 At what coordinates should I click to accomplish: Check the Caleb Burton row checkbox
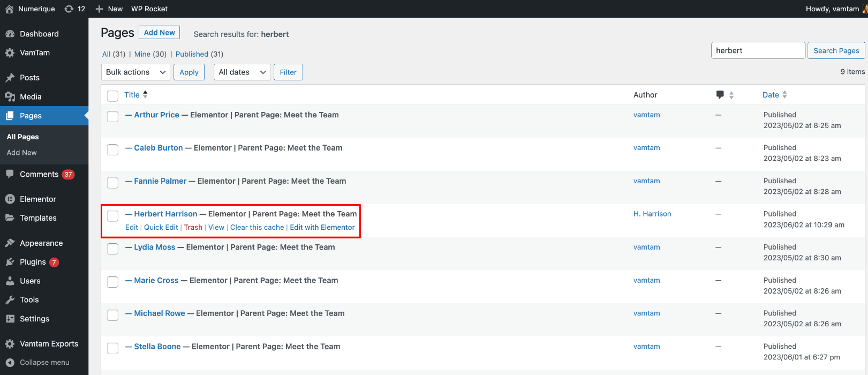coord(112,149)
